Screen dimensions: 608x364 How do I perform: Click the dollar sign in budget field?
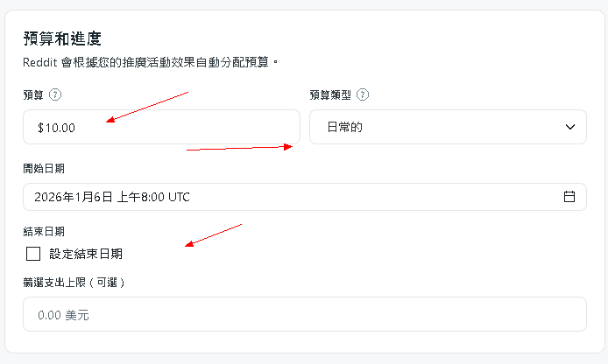pos(40,128)
